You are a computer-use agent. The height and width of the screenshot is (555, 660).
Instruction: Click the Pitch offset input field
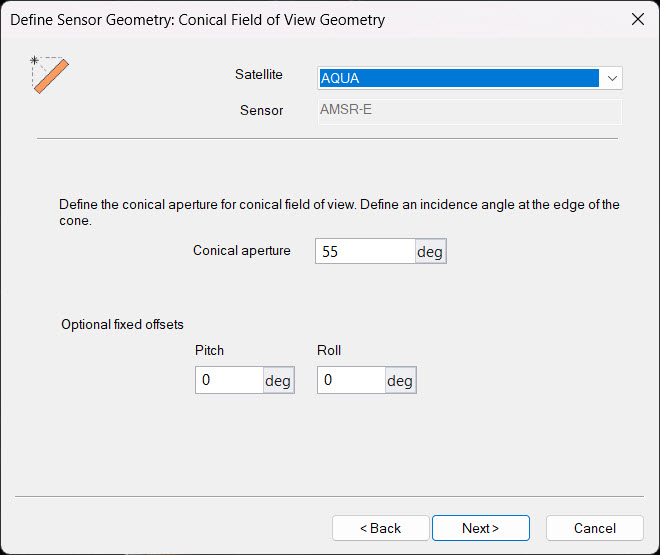[229, 380]
